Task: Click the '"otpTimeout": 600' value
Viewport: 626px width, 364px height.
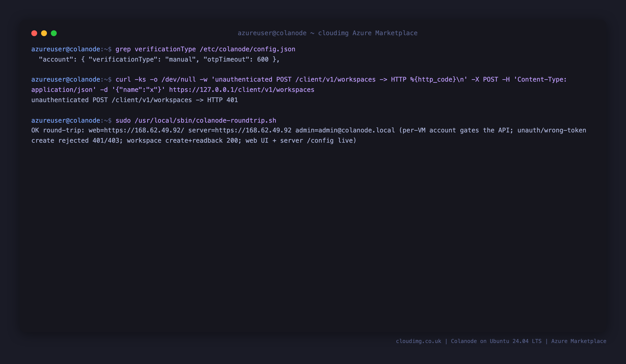Action: 236,59
